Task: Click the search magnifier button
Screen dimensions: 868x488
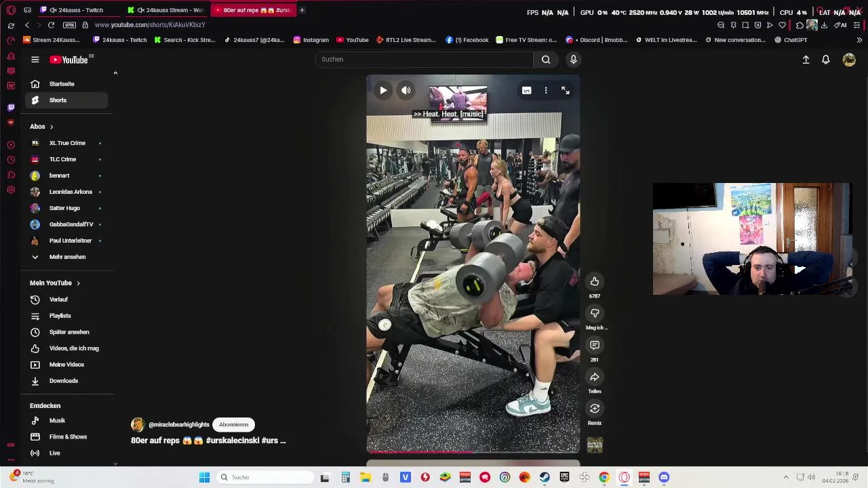Action: tap(546, 60)
